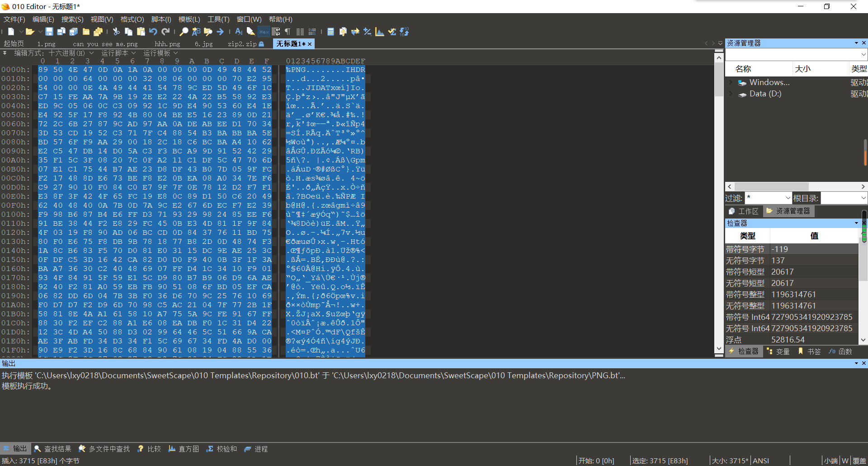
Task: Click the Undo arrow icon
Action: 153,32
